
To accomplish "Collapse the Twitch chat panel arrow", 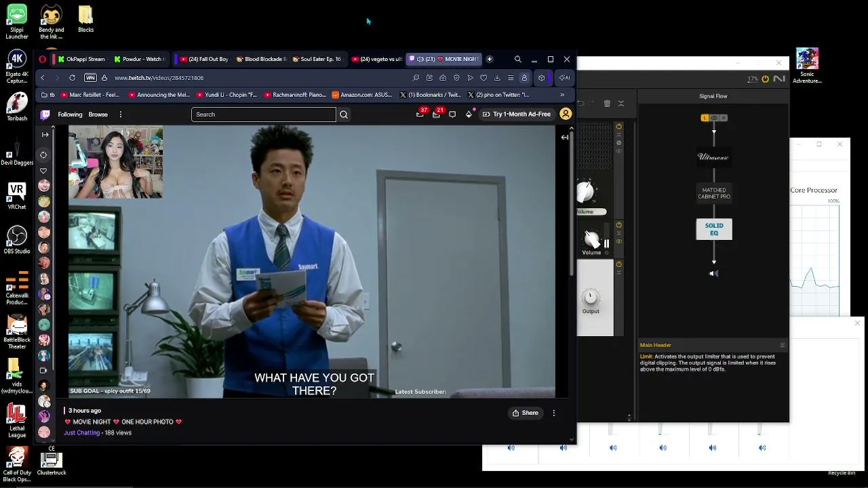I will click(x=564, y=137).
